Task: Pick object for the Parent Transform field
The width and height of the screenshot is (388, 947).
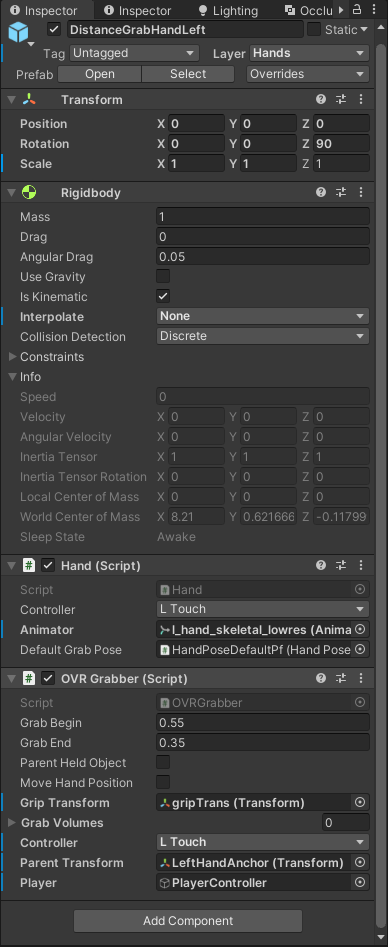Action: click(360, 862)
